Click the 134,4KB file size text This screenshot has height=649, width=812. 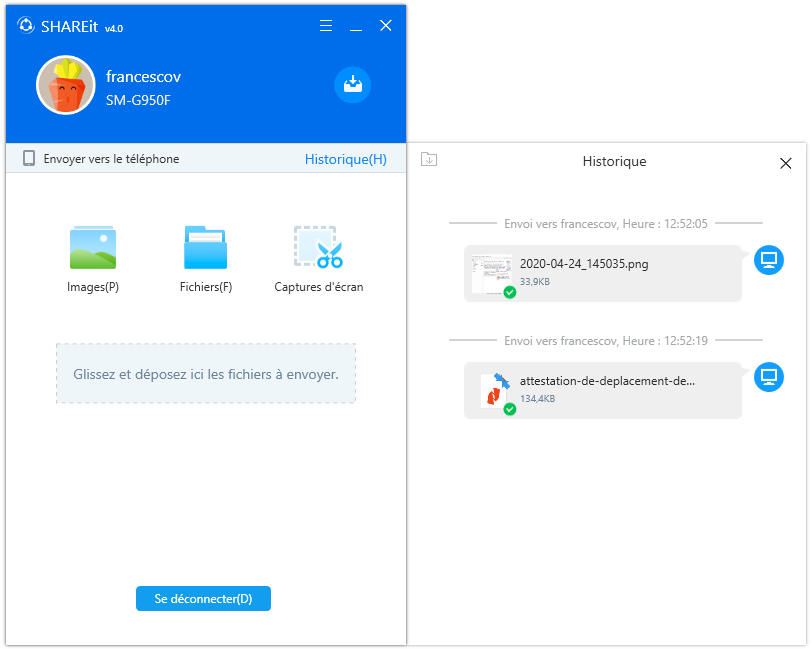tap(537, 399)
